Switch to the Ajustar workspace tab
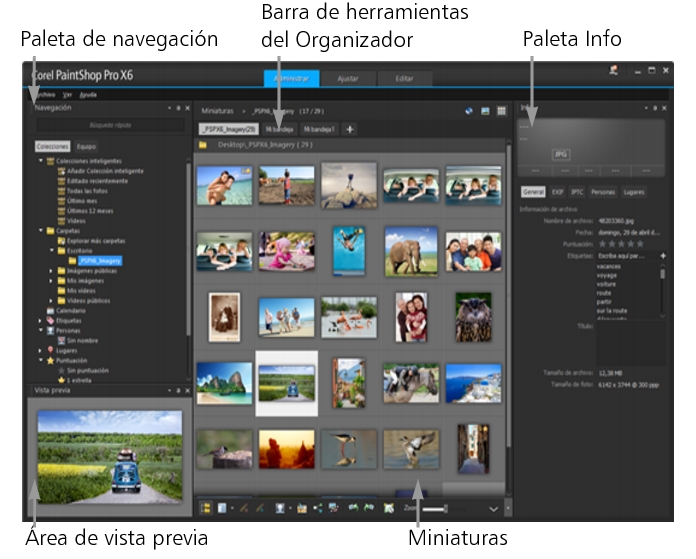696x559 pixels. pyautogui.click(x=348, y=77)
